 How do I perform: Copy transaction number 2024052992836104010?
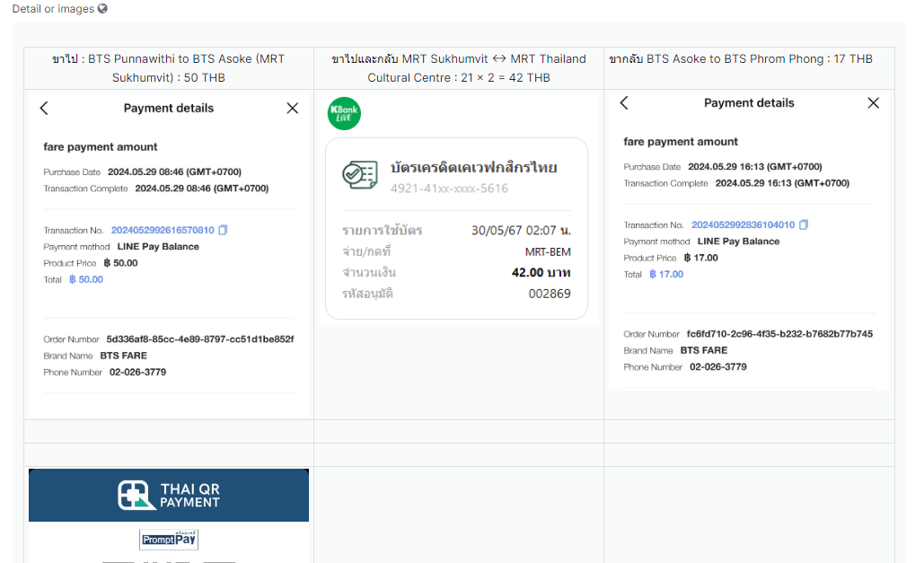click(x=804, y=224)
